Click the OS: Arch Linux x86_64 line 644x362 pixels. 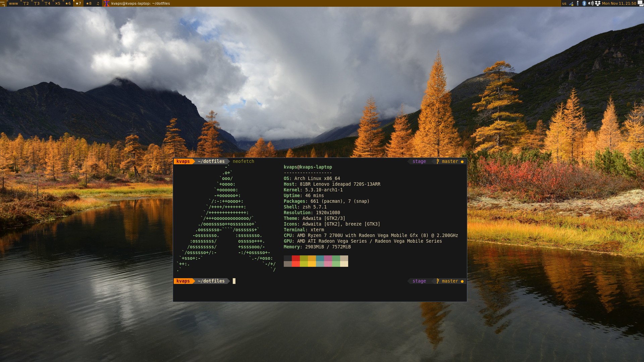coord(312,178)
